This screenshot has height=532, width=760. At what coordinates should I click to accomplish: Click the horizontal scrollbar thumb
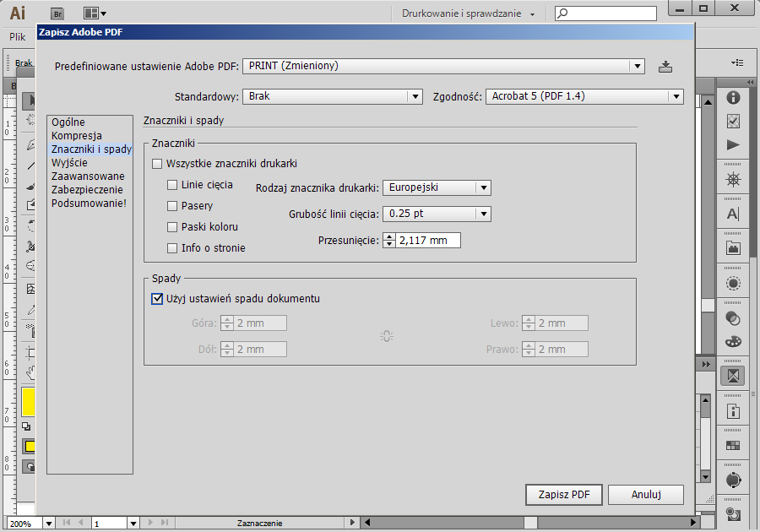pyautogui.click(x=530, y=523)
